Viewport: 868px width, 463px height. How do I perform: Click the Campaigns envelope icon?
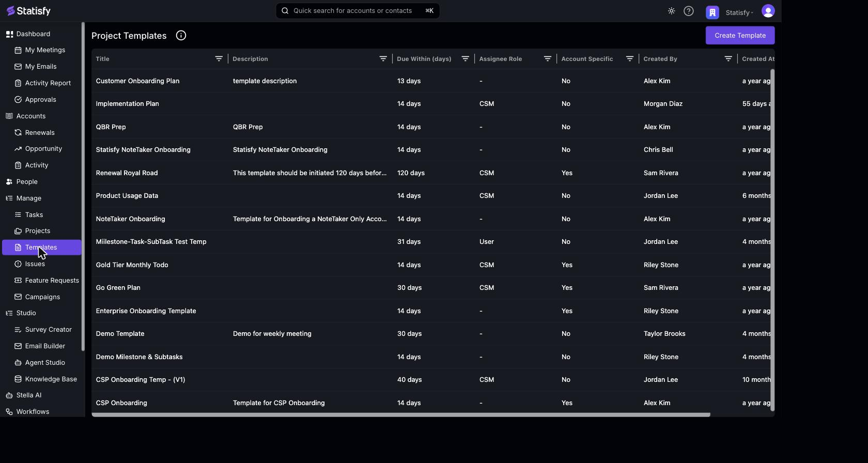tap(18, 297)
